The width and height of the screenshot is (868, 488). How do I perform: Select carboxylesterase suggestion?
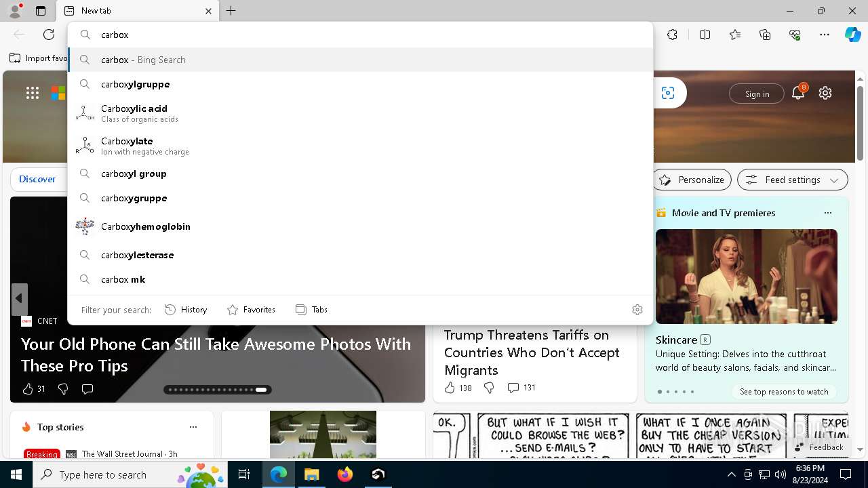click(360, 255)
